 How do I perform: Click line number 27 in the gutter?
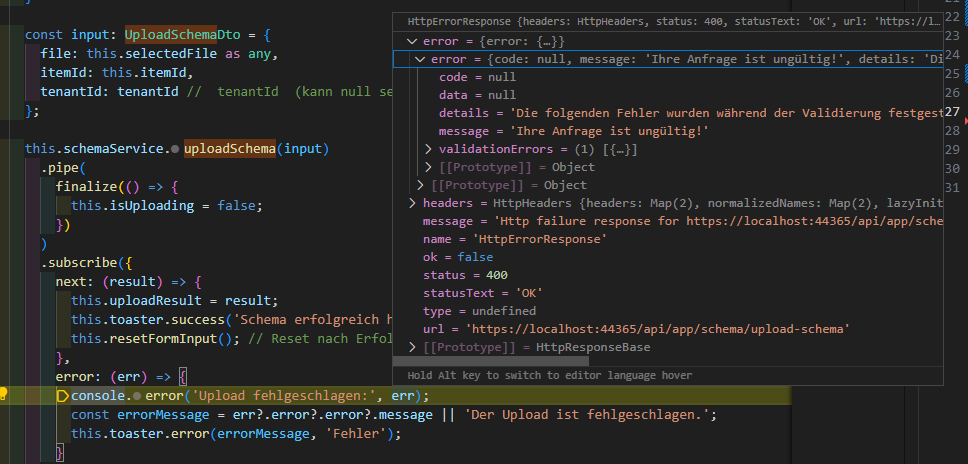pyautogui.click(x=952, y=112)
